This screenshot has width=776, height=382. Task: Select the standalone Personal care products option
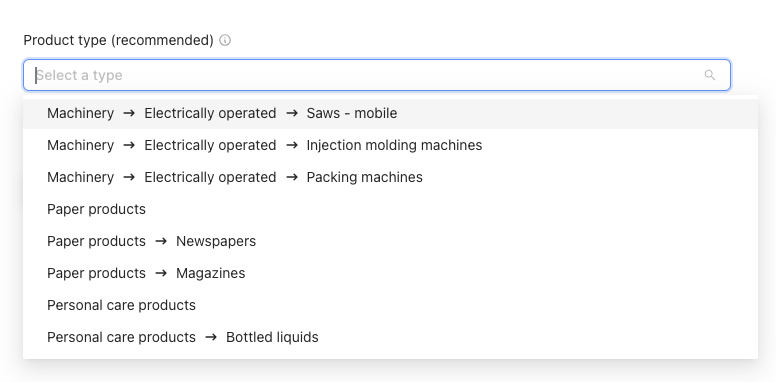point(390,305)
